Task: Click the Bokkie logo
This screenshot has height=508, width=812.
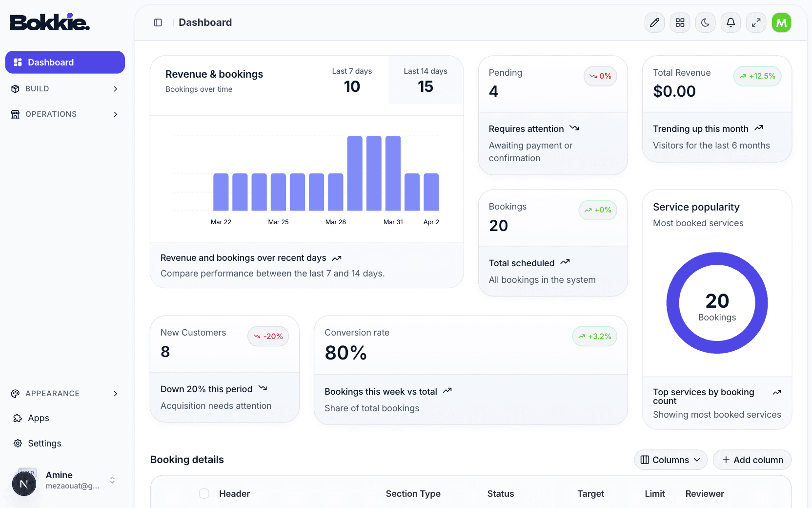Action: [x=49, y=21]
